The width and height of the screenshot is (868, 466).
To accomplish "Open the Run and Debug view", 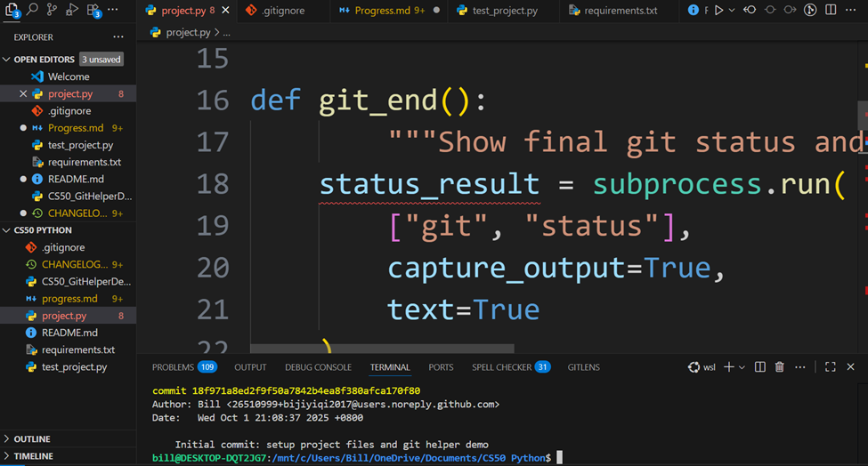I will point(72,10).
